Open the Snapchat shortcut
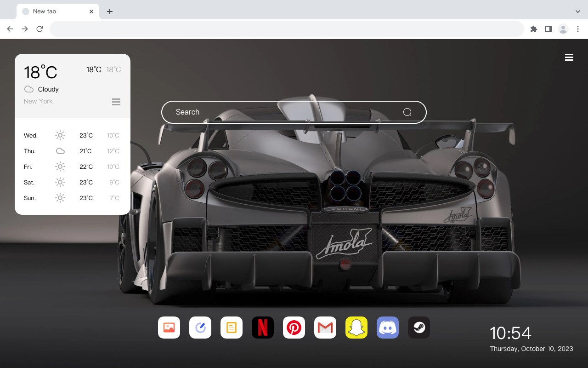588x368 pixels. (356, 328)
